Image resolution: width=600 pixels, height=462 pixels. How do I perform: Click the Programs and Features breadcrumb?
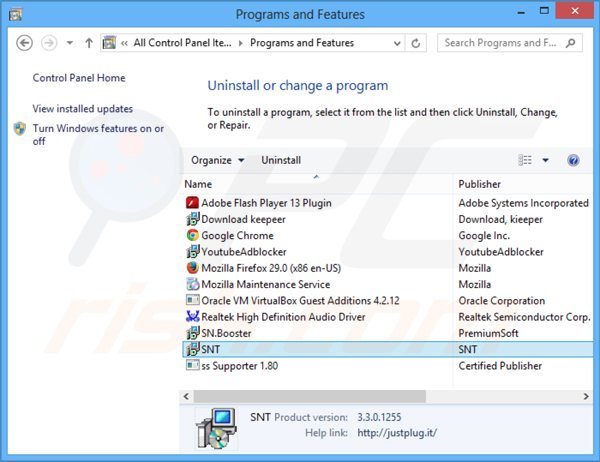302,43
